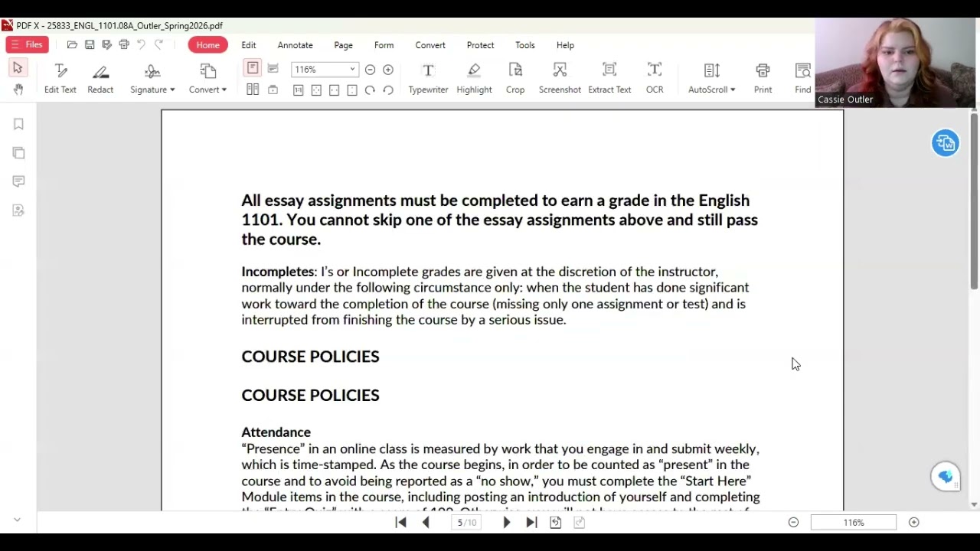Open the Tools tab

click(524, 45)
